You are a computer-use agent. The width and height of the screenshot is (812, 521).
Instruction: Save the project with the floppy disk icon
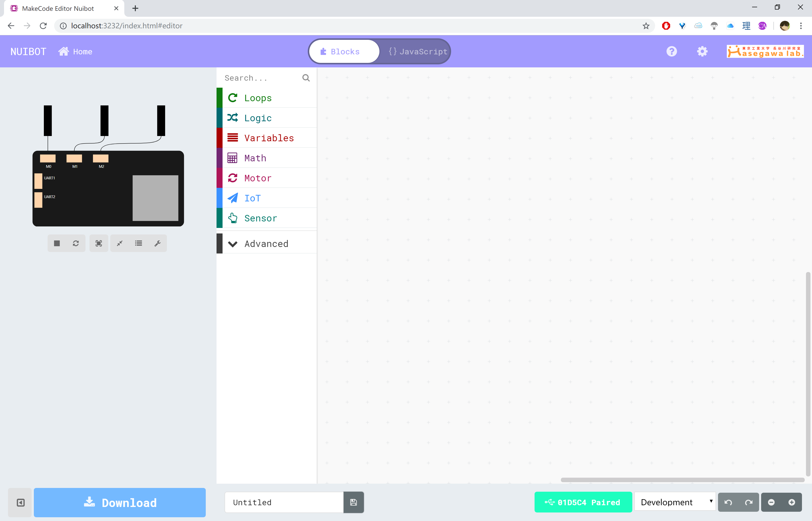click(x=353, y=502)
